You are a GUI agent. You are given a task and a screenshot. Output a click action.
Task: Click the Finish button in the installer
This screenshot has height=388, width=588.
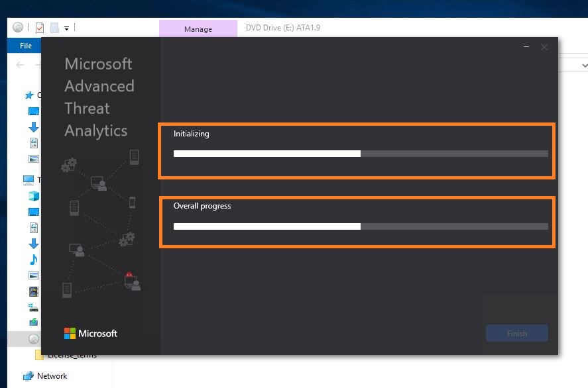[x=517, y=333]
